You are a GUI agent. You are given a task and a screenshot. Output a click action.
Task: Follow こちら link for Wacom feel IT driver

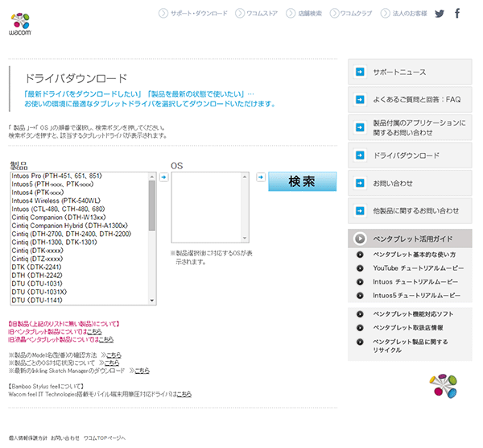click(184, 394)
